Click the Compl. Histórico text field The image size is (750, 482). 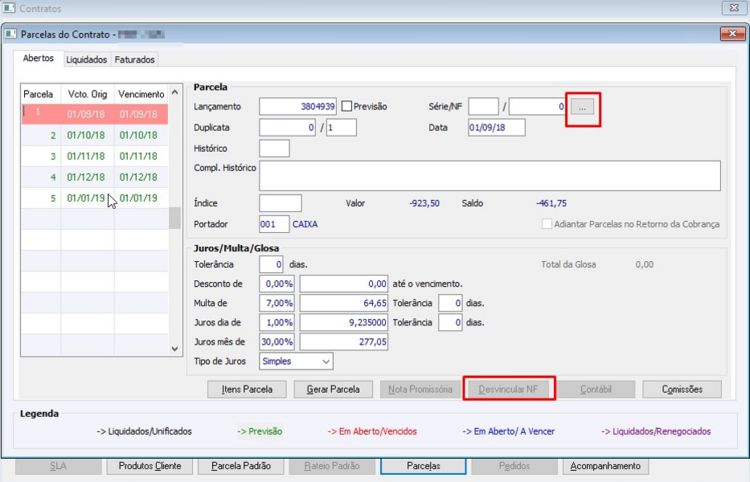pyautogui.click(x=490, y=176)
